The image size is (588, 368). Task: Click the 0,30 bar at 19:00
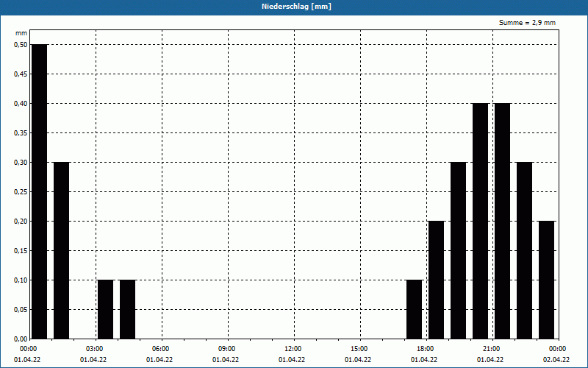coord(458,250)
